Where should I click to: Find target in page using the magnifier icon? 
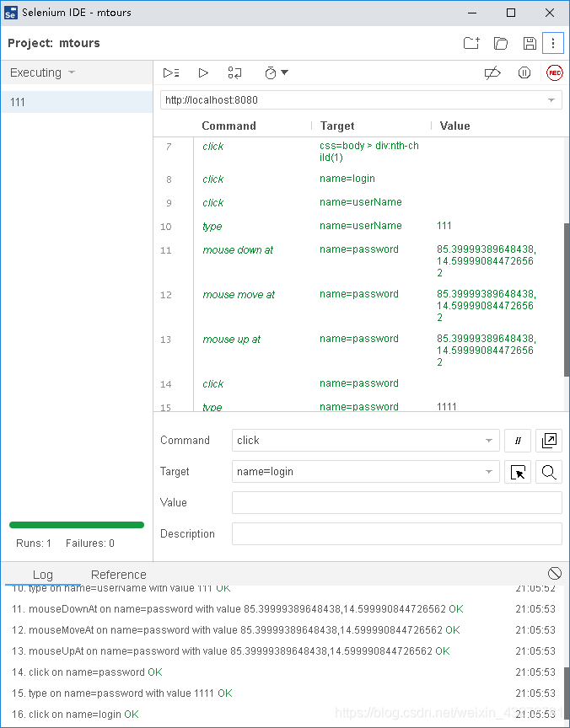tap(549, 472)
